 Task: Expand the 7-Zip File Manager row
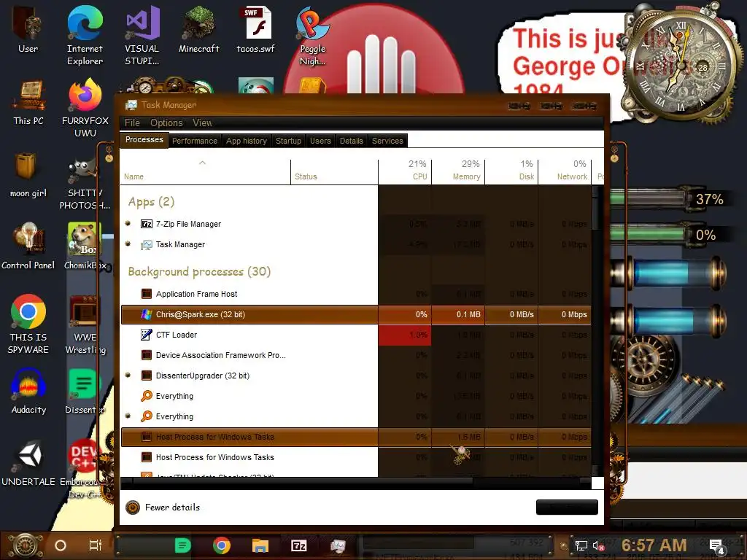(x=128, y=223)
